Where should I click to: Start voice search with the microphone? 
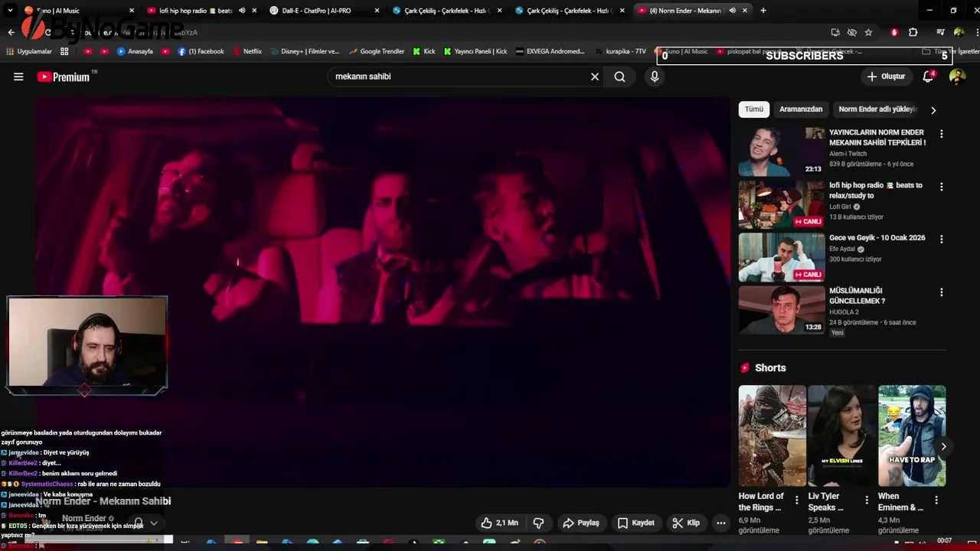(655, 77)
